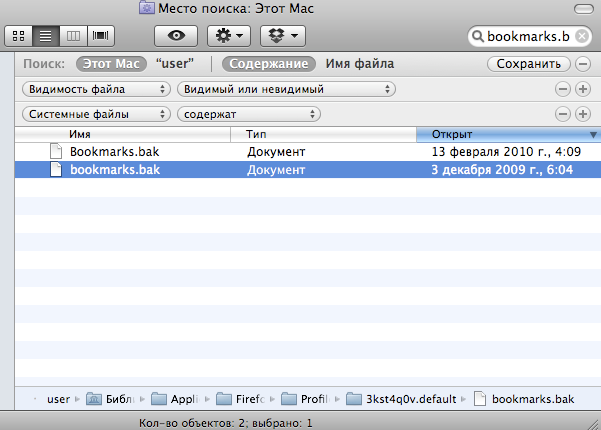Open the Dropbox toolbar menu
601x430 pixels.
pos(282,35)
